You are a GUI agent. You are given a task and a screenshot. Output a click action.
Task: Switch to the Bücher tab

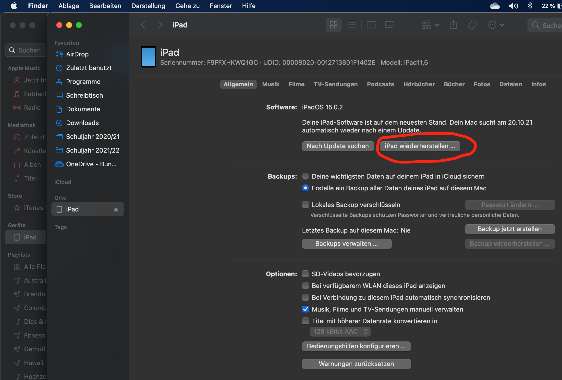[454, 84]
